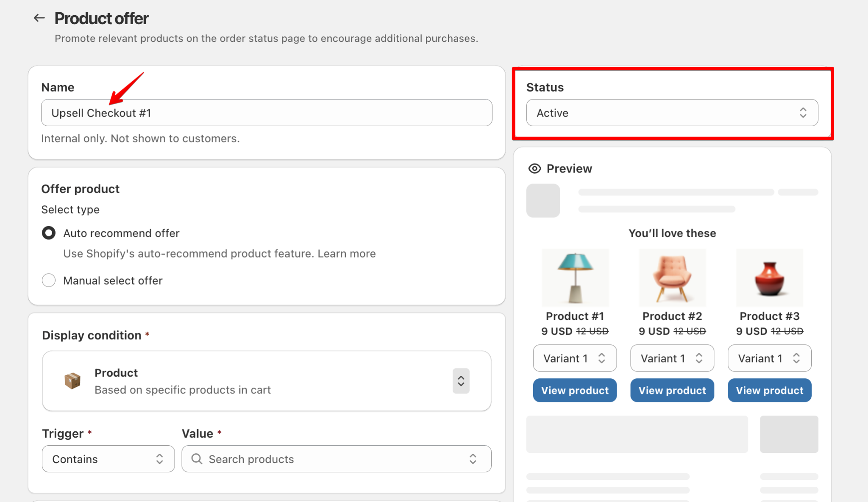The width and height of the screenshot is (868, 502).
Task: Click the back arrow next to Product offer
Action: 39,18
